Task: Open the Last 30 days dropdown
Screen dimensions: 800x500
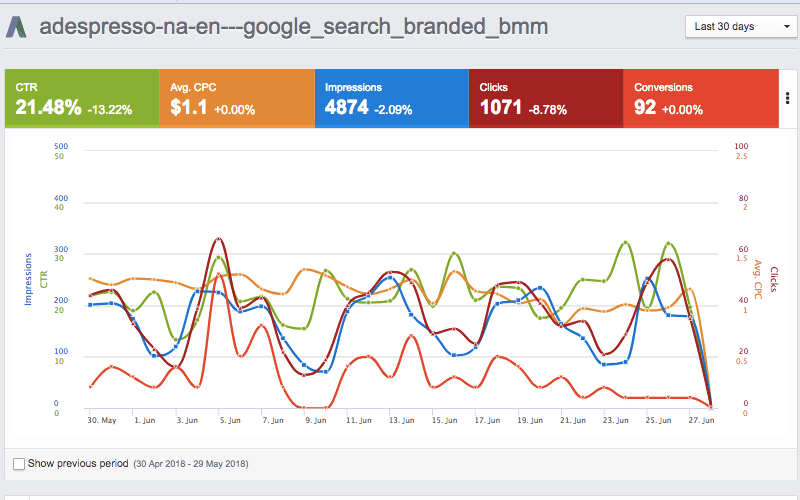Action: 737,26
